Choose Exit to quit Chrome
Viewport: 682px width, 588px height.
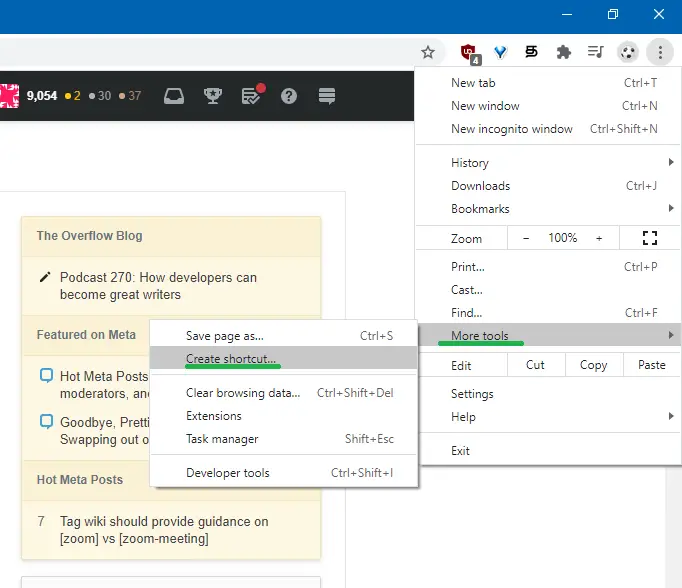[548, 451]
